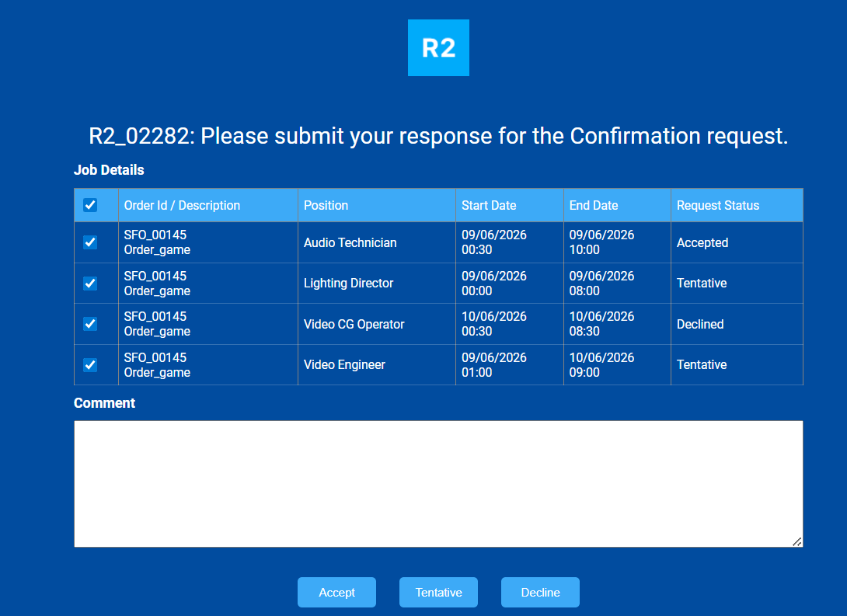This screenshot has width=847, height=616.
Task: Uncheck the Video CG Operator row checkbox
Action: pyautogui.click(x=90, y=324)
